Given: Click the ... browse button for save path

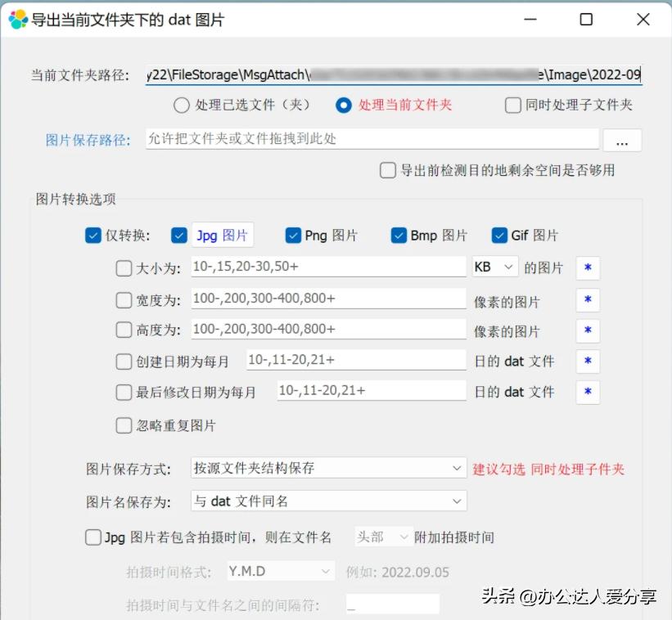Looking at the screenshot, I should 623,140.
